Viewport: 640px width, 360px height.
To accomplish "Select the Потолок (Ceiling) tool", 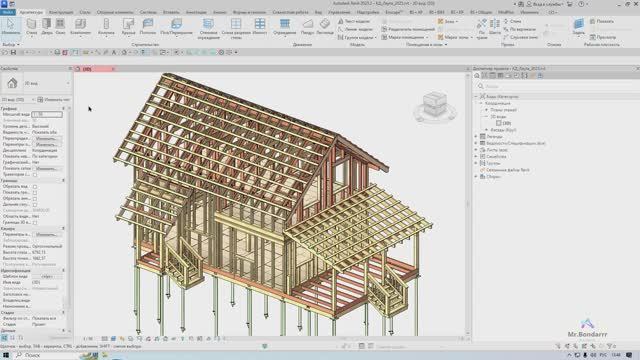I will click(148, 26).
